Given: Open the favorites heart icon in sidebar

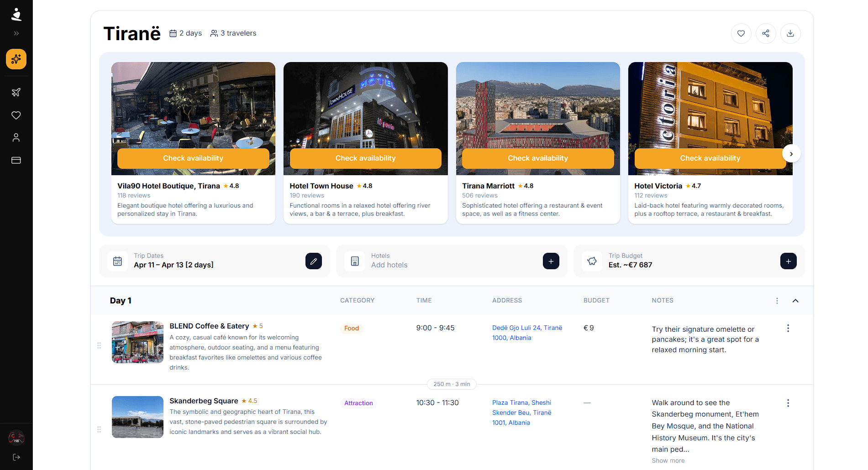Looking at the screenshot, I should (x=16, y=115).
